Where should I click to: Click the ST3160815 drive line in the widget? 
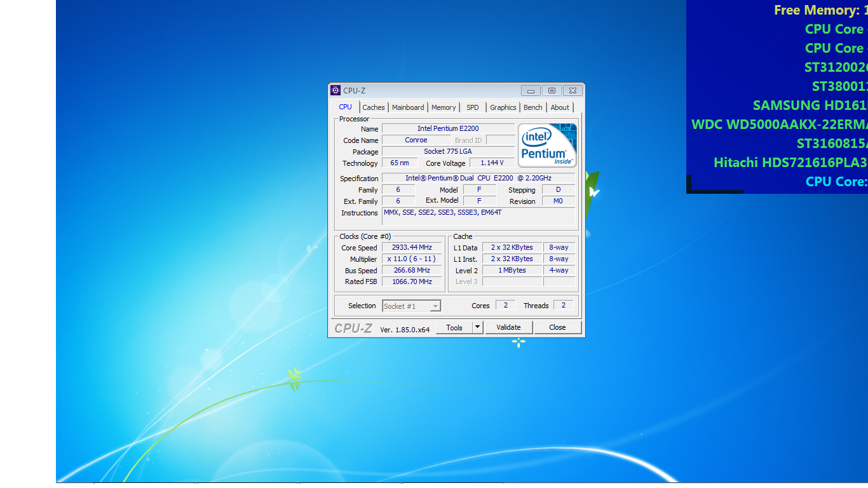click(832, 144)
